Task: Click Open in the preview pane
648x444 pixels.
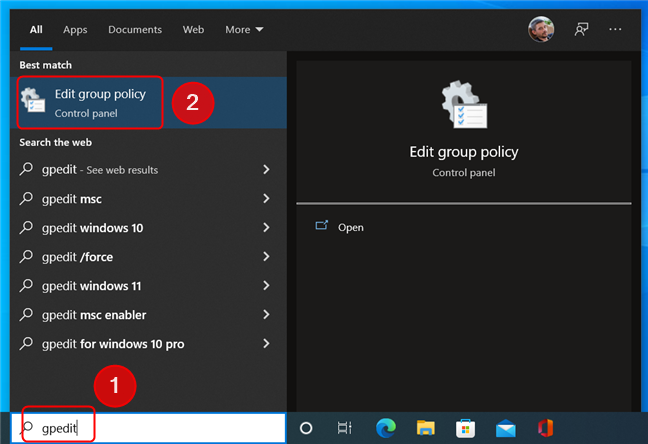Action: 350,227
